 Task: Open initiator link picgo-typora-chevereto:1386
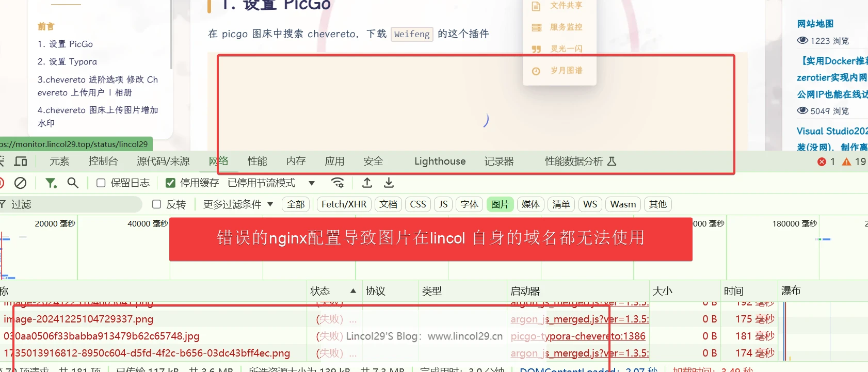coord(578,336)
